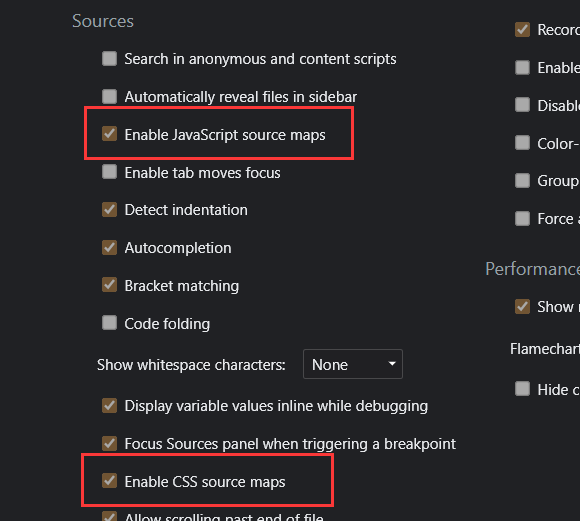Toggle Focus Sources panel when triggering breakpoint
580x521 pixels.
pyautogui.click(x=109, y=444)
